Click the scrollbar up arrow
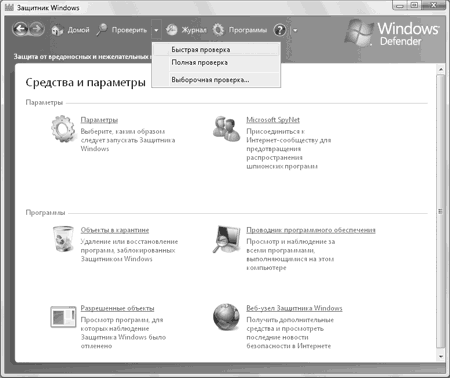 pos(441,69)
